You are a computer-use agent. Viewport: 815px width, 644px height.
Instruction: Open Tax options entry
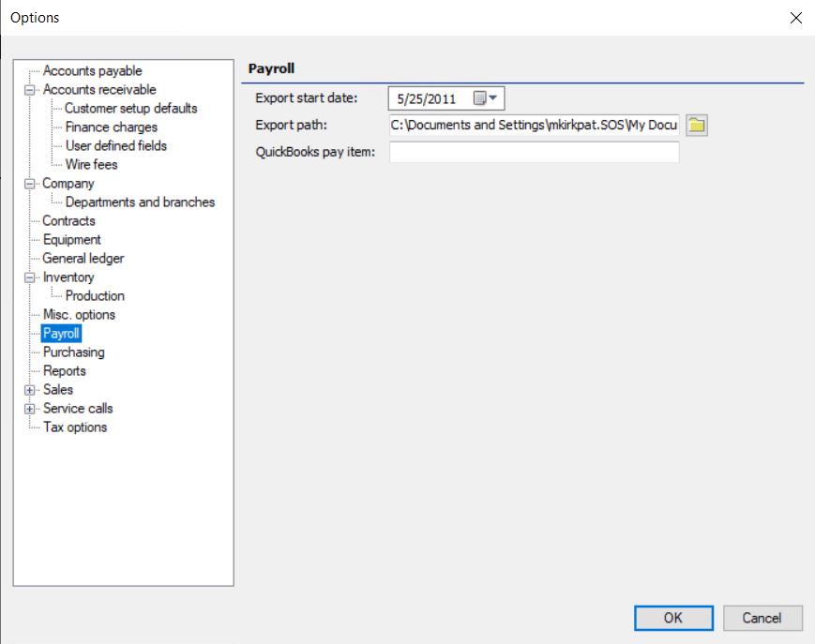(75, 427)
